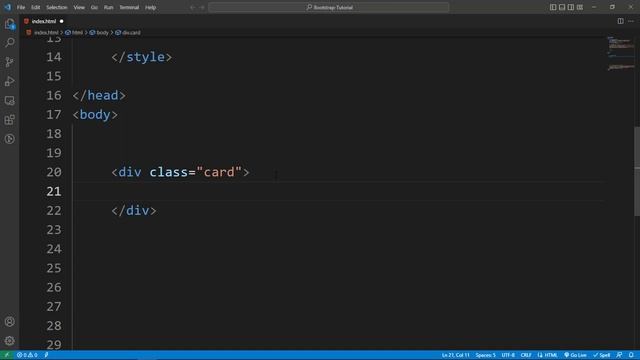
Task: Open the Source Control view
Action: [x=10, y=62]
